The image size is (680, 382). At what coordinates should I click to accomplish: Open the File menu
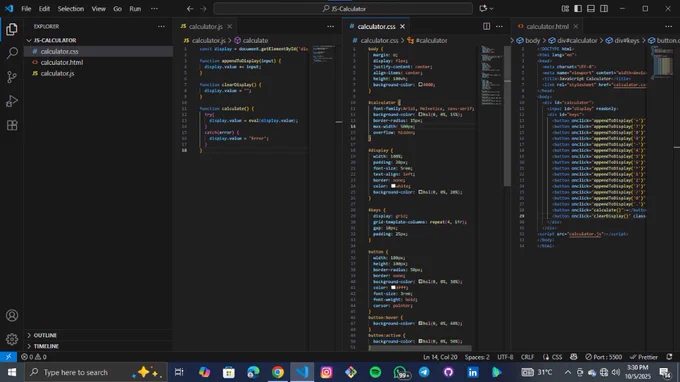point(26,9)
